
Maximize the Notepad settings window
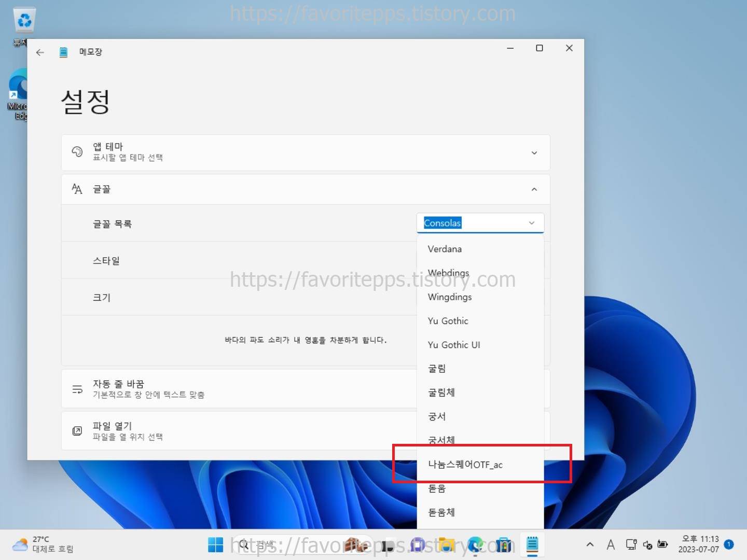(x=539, y=48)
